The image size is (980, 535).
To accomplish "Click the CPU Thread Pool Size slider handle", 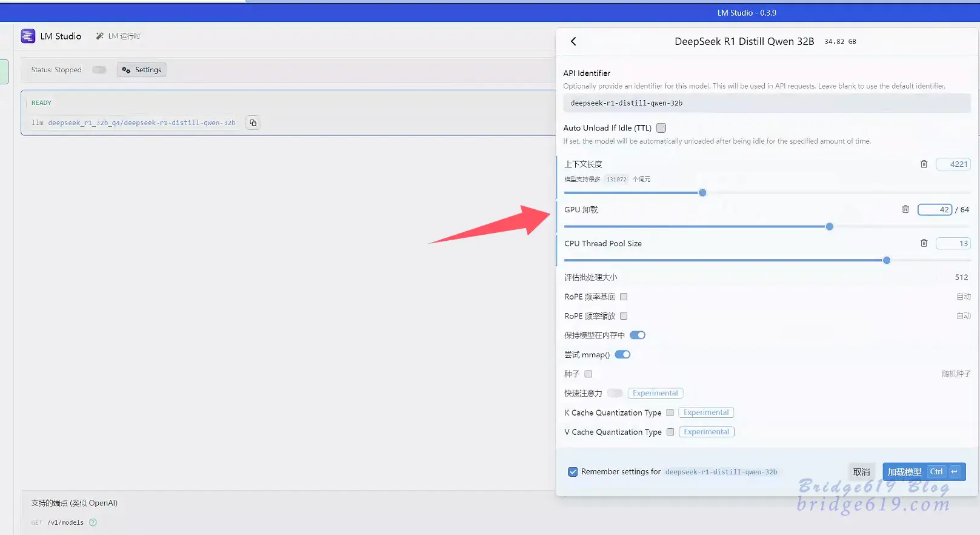I will pos(887,260).
